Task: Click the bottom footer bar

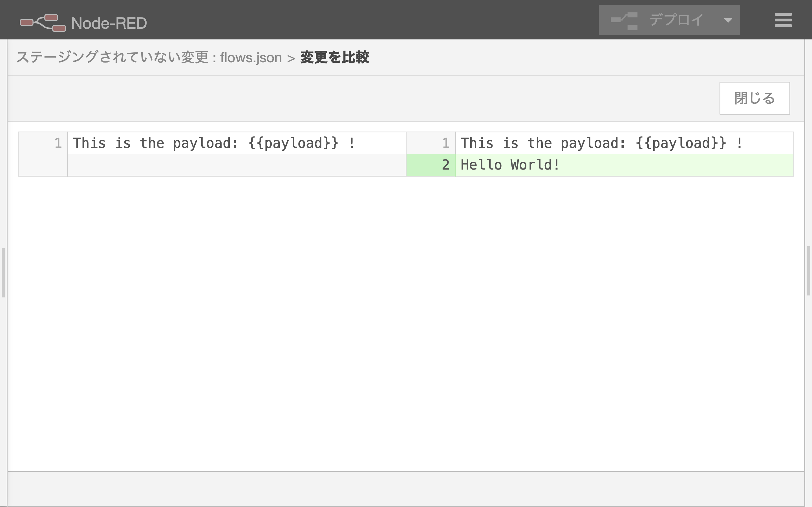Action: point(405,489)
